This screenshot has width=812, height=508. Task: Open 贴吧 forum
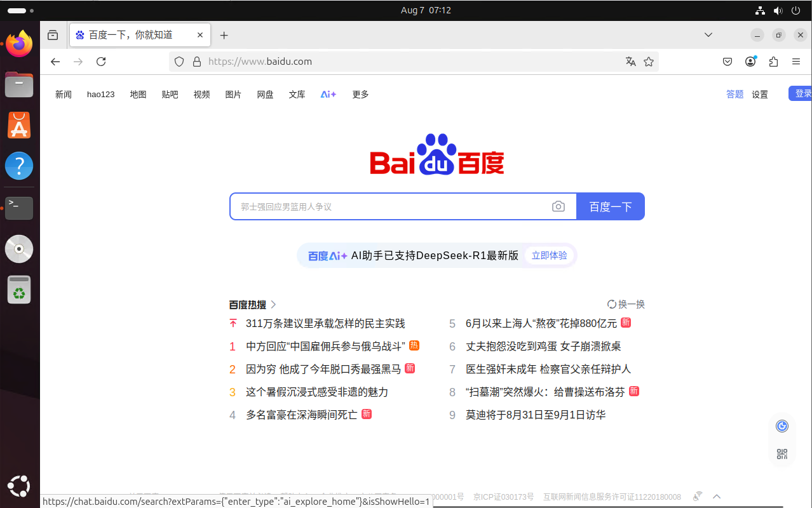tap(170, 95)
